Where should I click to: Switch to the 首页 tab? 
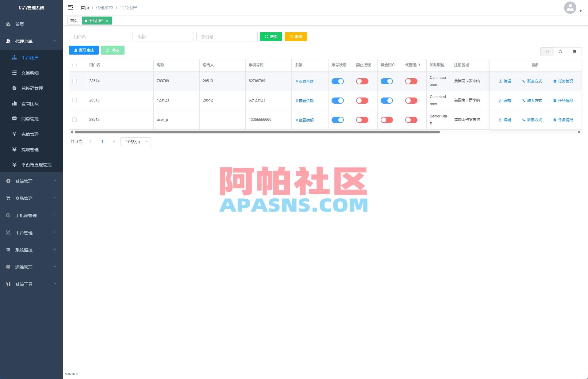pyautogui.click(x=74, y=21)
